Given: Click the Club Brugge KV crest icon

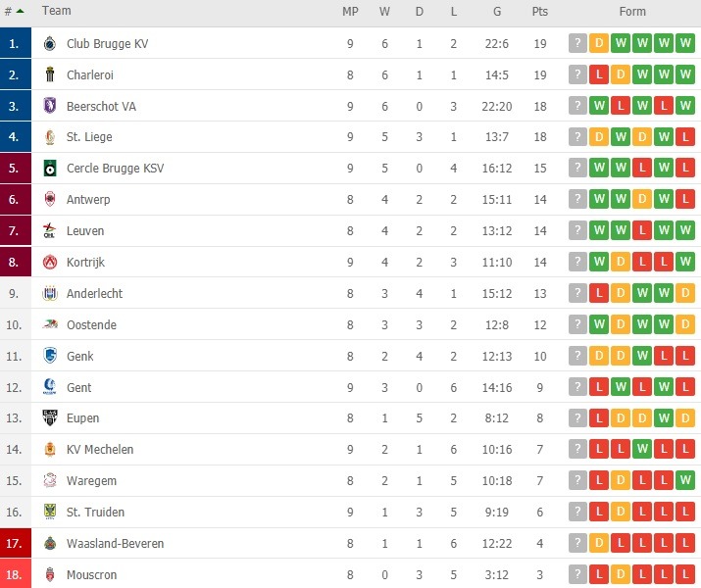Looking at the screenshot, I should point(50,43).
